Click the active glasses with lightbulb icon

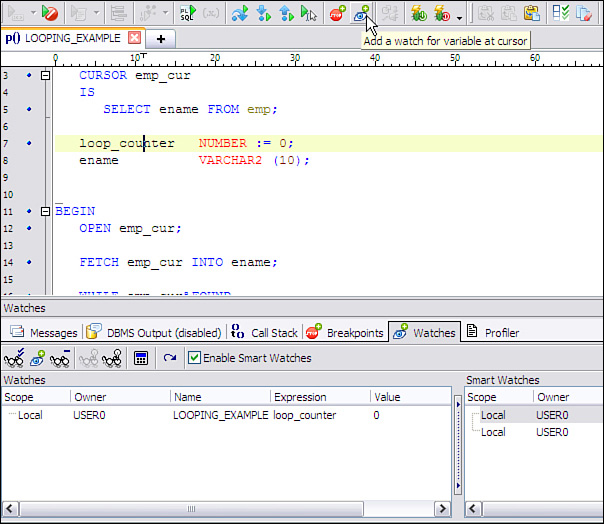pyautogui.click(x=112, y=358)
